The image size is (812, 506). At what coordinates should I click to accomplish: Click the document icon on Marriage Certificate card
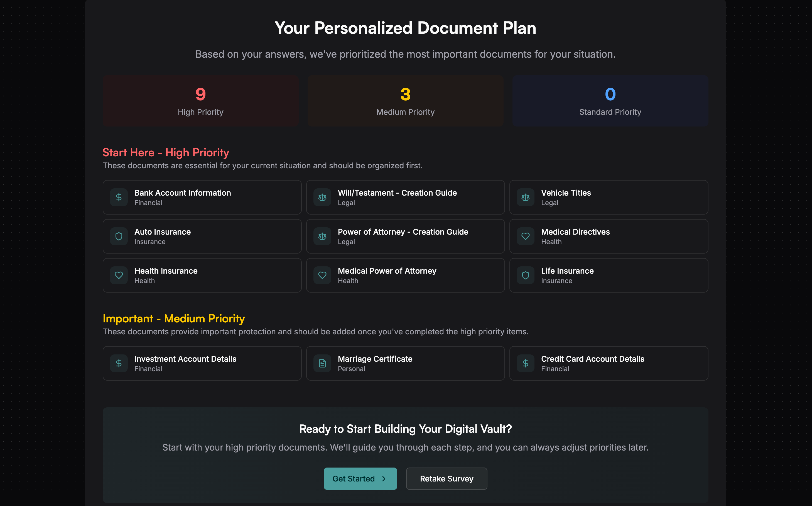(322, 363)
